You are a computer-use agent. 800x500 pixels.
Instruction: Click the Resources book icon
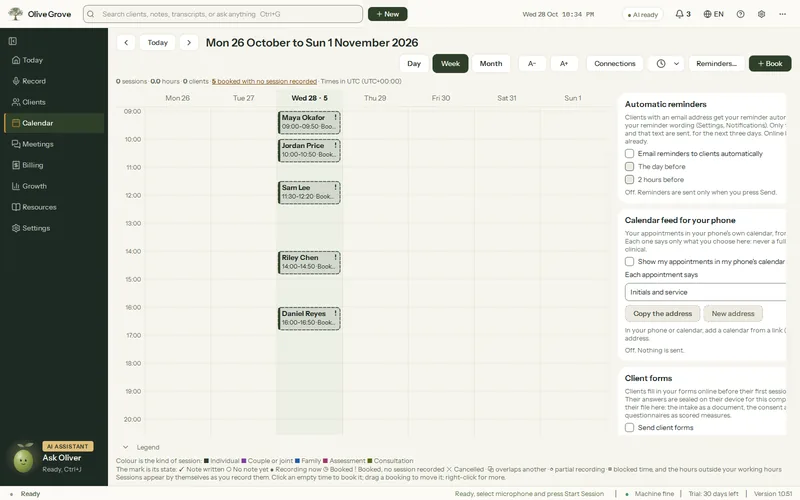(16, 207)
